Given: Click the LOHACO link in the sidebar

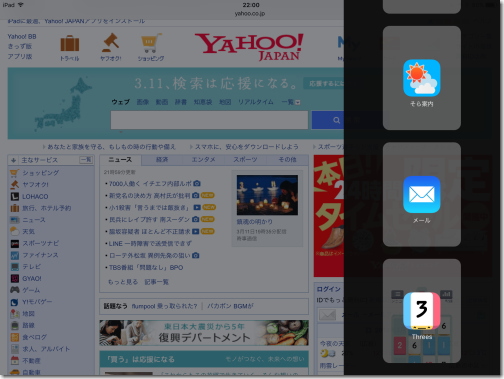Looking at the screenshot, I should (x=35, y=197).
